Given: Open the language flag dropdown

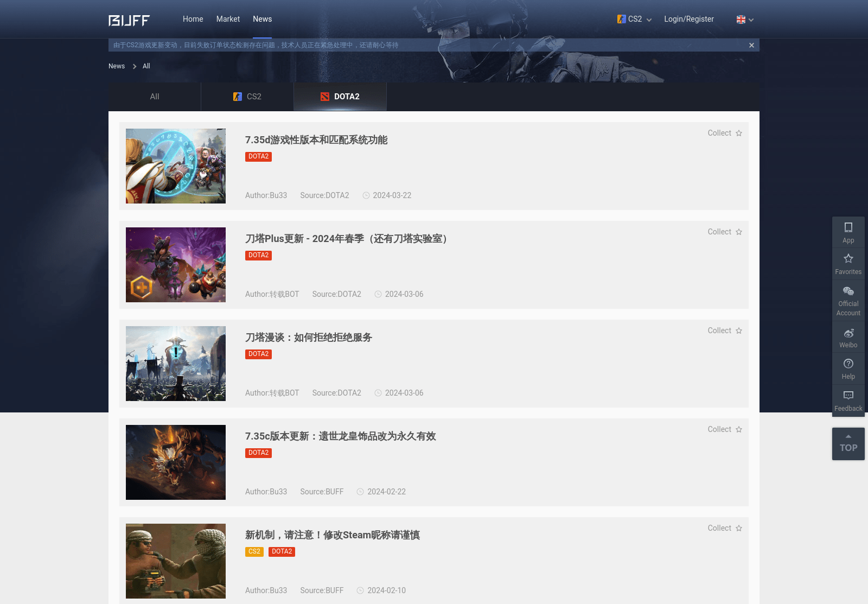Looking at the screenshot, I should (745, 20).
